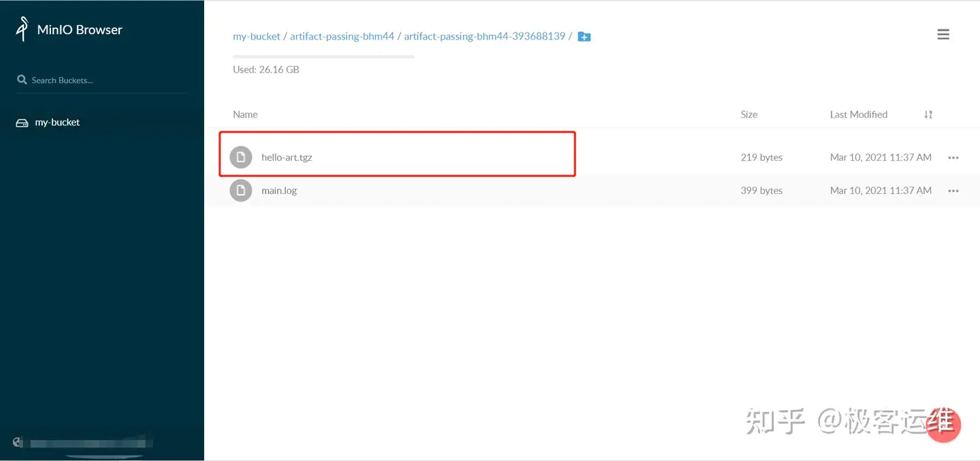Open the main.log row options menu

pyautogui.click(x=953, y=191)
